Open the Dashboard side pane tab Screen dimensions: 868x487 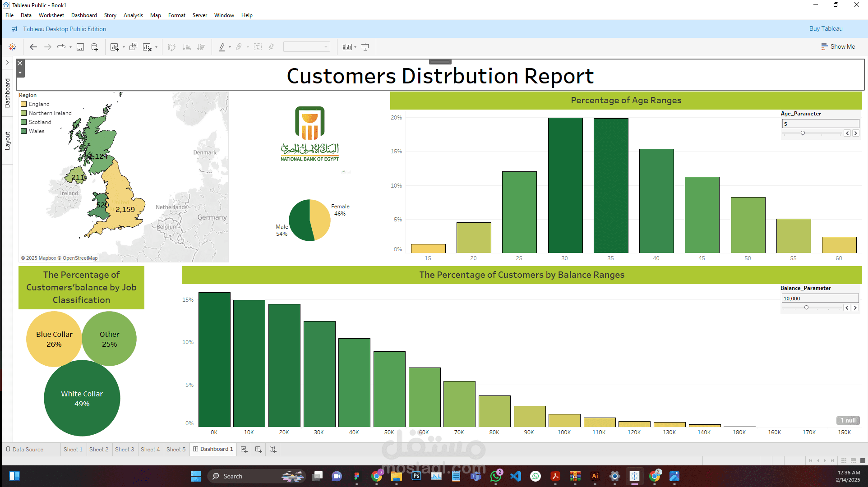7,92
